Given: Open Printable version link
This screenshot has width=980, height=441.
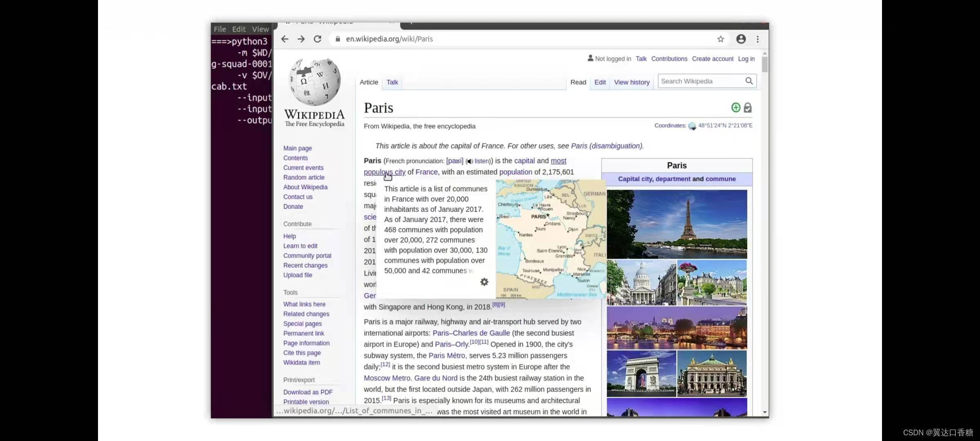Looking at the screenshot, I should tap(306, 402).
